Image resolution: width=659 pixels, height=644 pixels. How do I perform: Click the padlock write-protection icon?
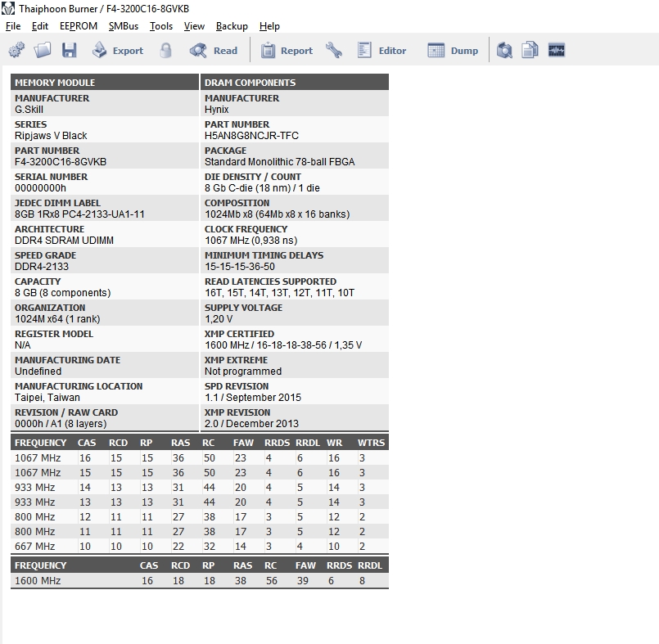pyautogui.click(x=165, y=51)
